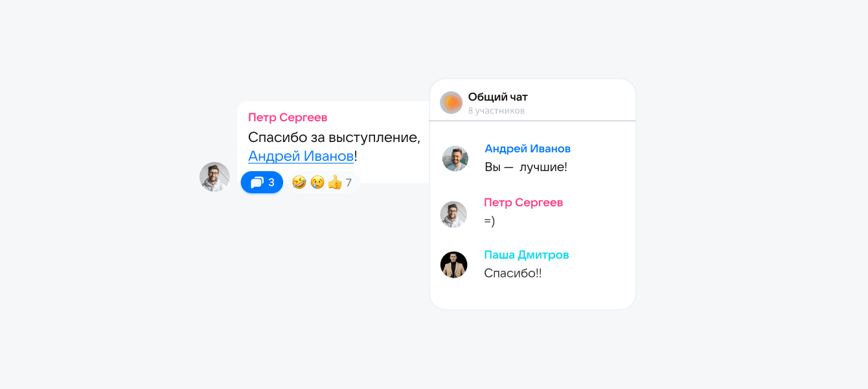Click sender name Петр Сергеев in bubble
868x389 pixels.
coord(288,117)
